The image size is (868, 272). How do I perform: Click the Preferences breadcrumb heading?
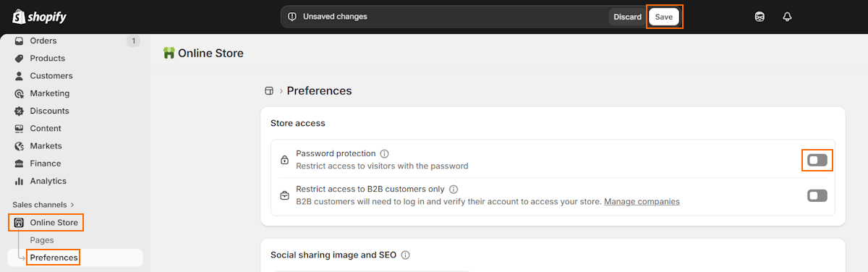[320, 91]
